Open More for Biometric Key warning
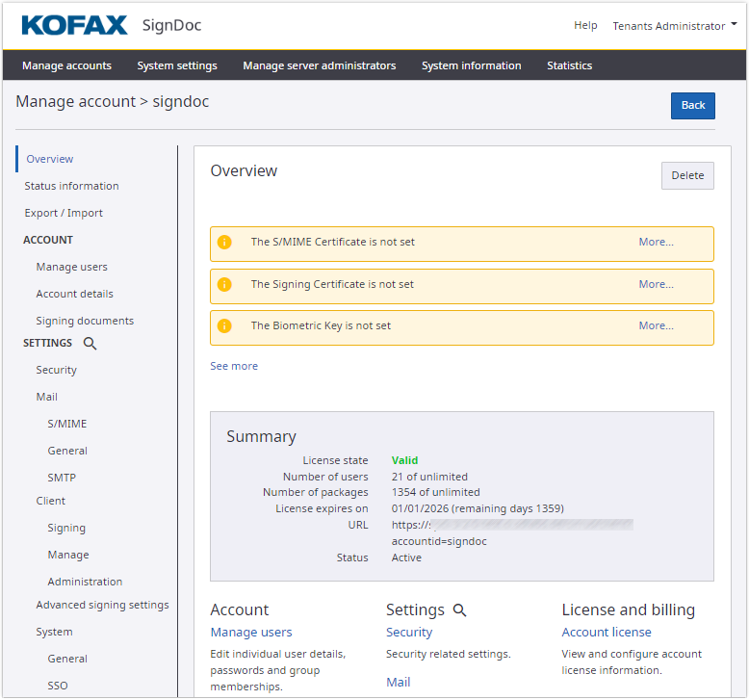 [656, 326]
